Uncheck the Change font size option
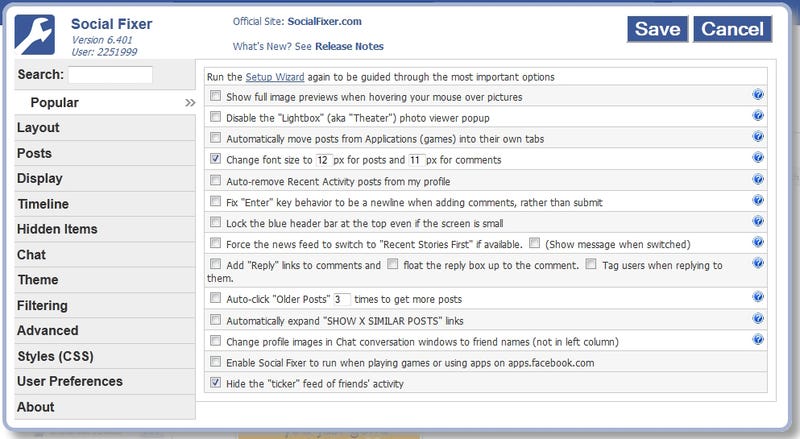Viewport: 800px width, 439px height. coord(216,159)
